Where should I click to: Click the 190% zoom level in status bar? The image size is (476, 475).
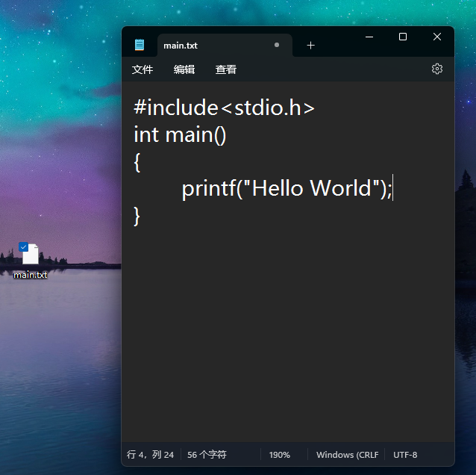(x=280, y=454)
